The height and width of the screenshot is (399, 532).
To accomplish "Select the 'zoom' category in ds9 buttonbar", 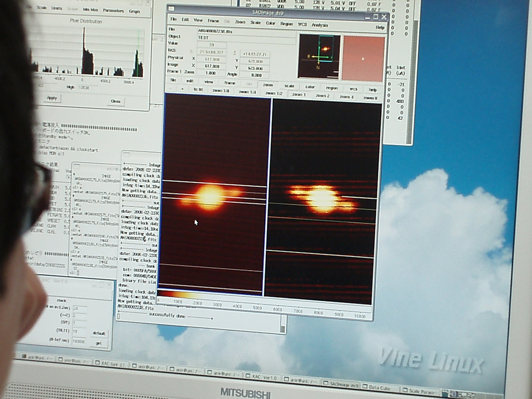I will coord(268,85).
